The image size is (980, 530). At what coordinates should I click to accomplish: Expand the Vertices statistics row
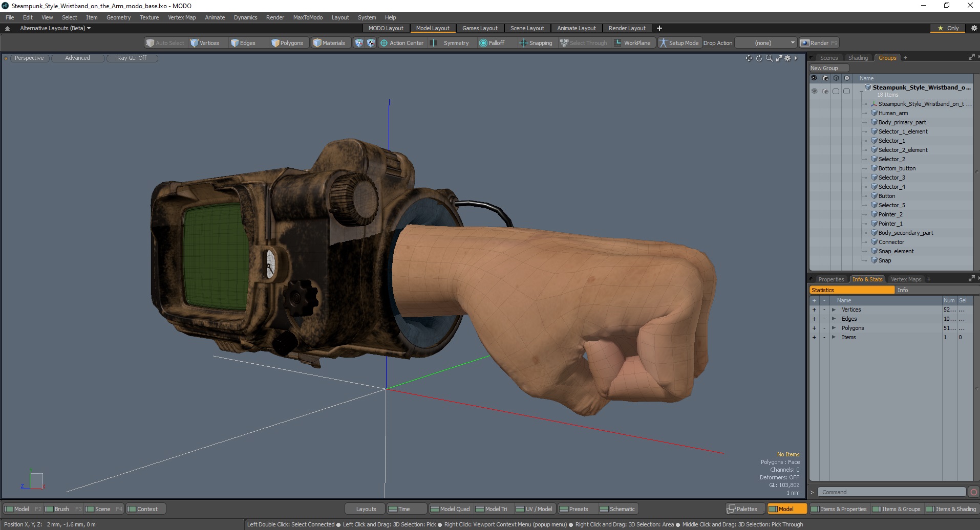point(834,310)
